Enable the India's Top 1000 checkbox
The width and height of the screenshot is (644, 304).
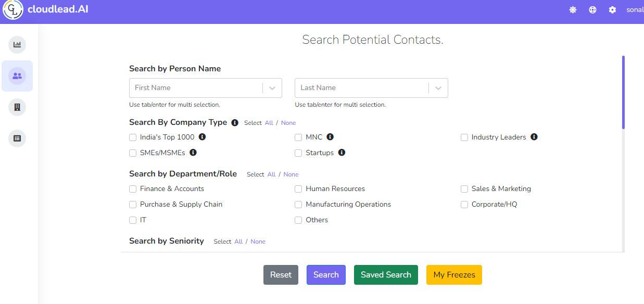[x=133, y=137]
